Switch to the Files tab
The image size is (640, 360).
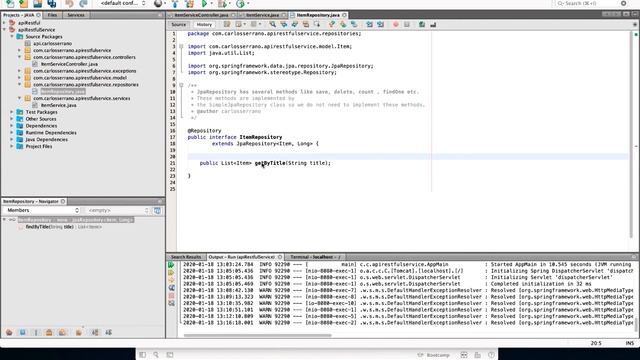pyautogui.click(x=52, y=15)
